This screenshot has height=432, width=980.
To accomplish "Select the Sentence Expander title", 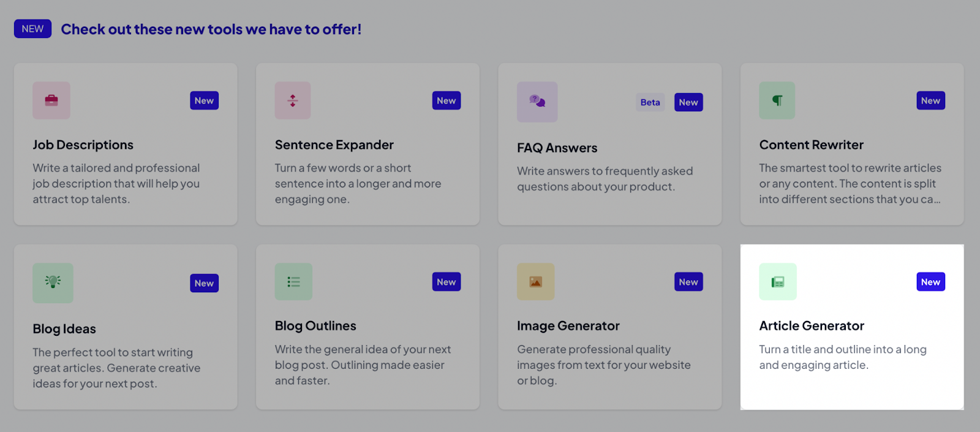I will pos(334,145).
